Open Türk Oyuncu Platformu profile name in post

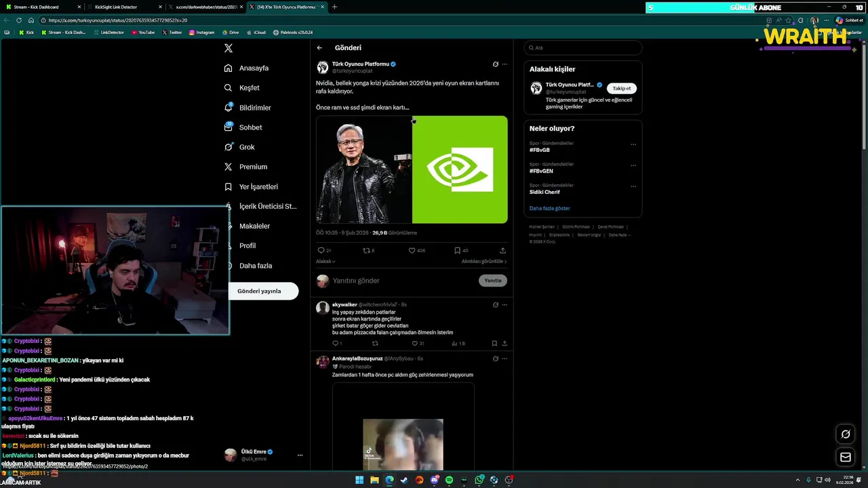tap(360, 64)
